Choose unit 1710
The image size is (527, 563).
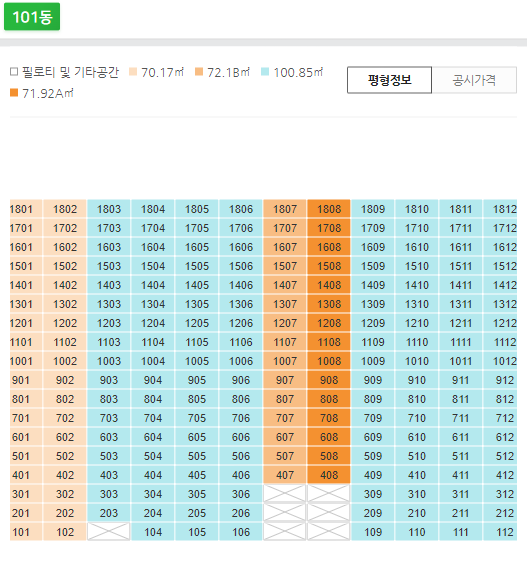point(417,228)
